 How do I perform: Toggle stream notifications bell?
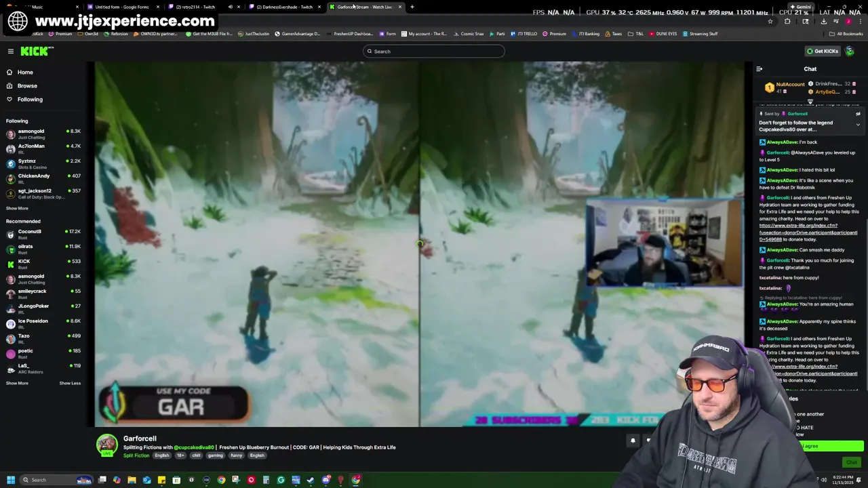point(633,441)
